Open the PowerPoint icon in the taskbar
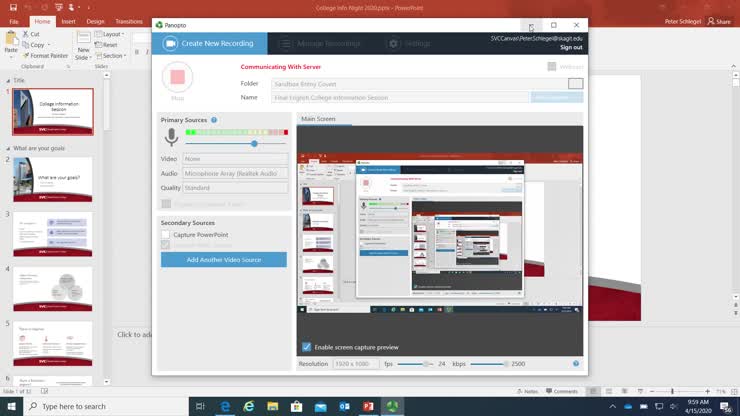Viewport: 740px width, 416px height. (x=368, y=406)
